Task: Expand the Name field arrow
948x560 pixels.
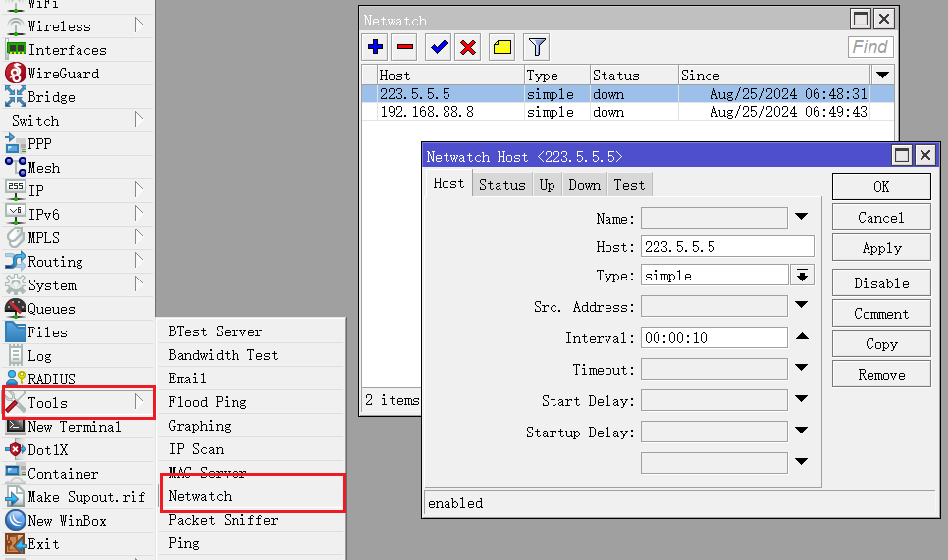Action: point(802,218)
